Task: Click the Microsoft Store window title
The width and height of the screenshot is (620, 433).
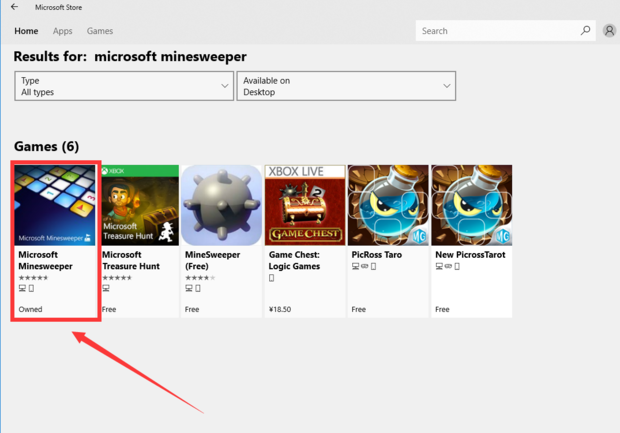Action: (x=58, y=7)
